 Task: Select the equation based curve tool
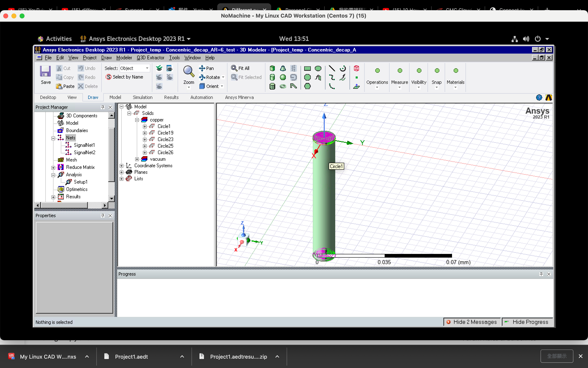click(x=343, y=77)
